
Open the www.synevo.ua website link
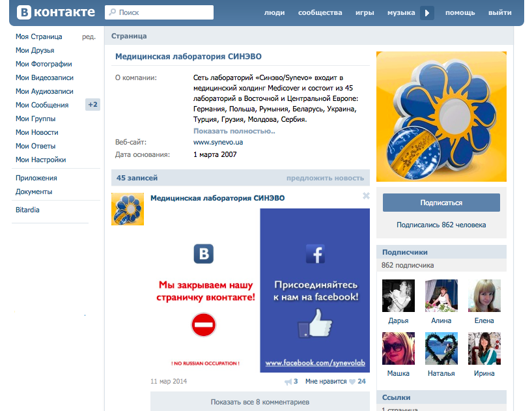click(218, 142)
